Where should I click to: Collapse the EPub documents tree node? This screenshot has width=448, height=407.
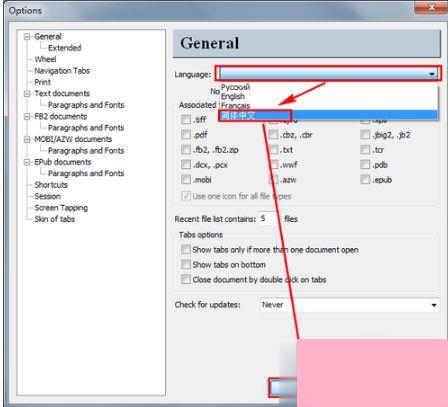27,162
